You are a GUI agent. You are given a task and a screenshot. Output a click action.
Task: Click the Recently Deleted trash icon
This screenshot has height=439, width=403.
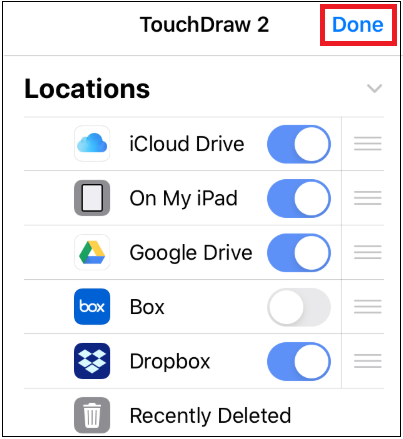92,415
